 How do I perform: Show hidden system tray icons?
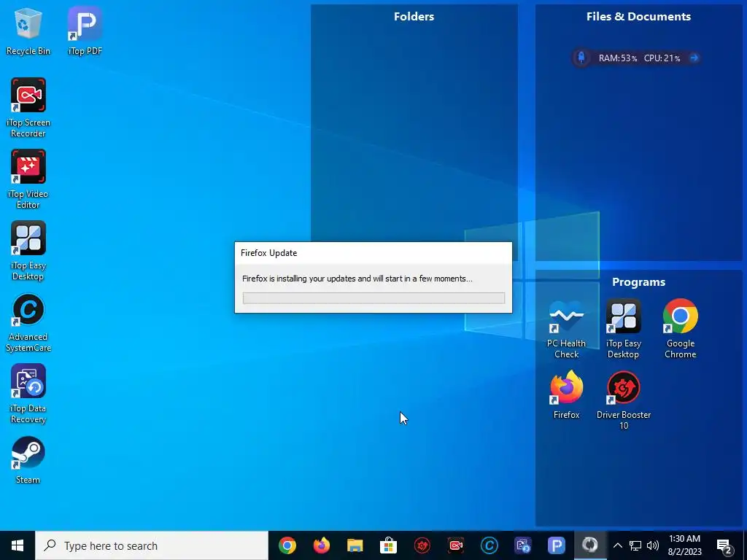(x=617, y=545)
